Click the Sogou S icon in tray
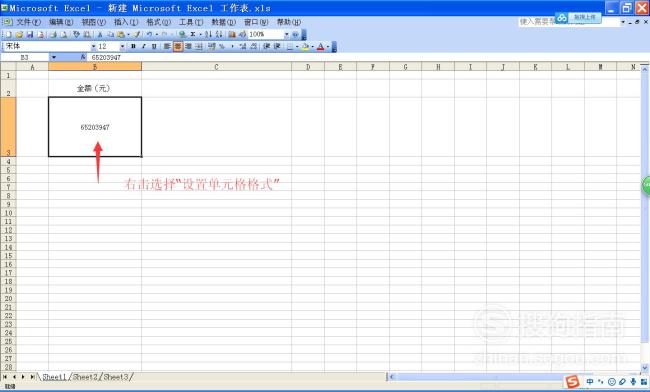The height and width of the screenshot is (392, 650). click(x=572, y=381)
